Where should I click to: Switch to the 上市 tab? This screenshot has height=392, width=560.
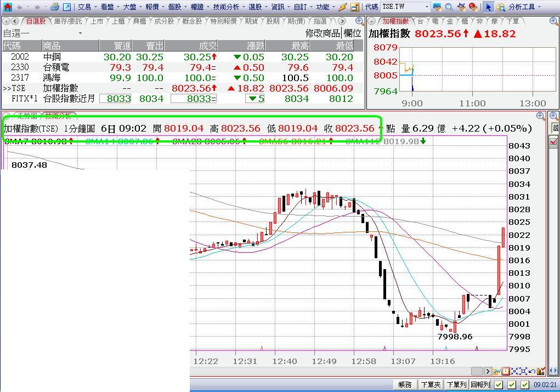point(97,21)
